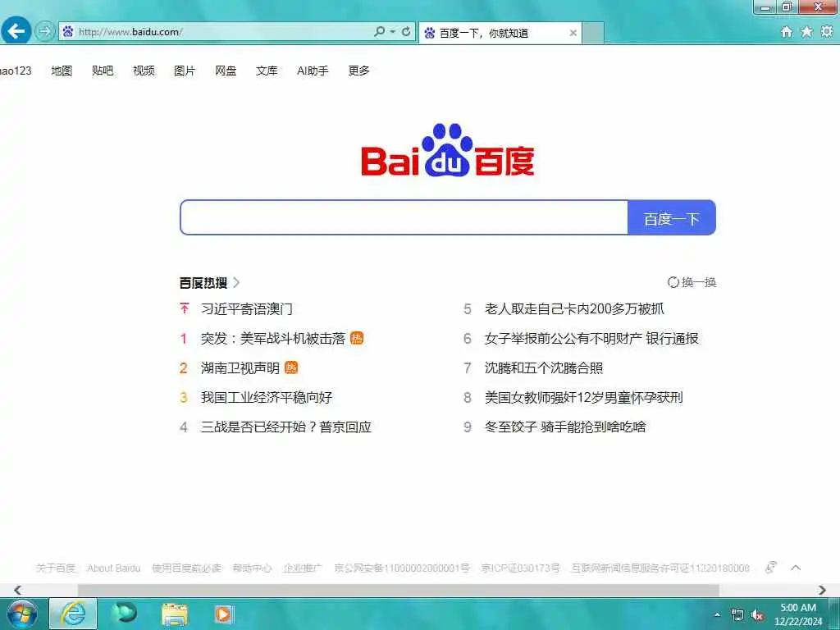Viewport: 840px width, 630px height.
Task: Click the muted volume tray icon
Action: click(x=757, y=615)
